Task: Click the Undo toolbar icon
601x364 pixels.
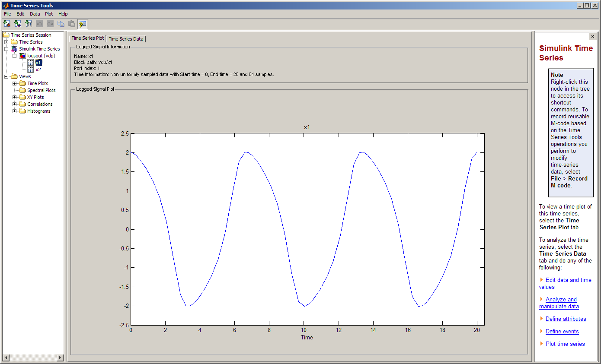Action: coord(39,24)
